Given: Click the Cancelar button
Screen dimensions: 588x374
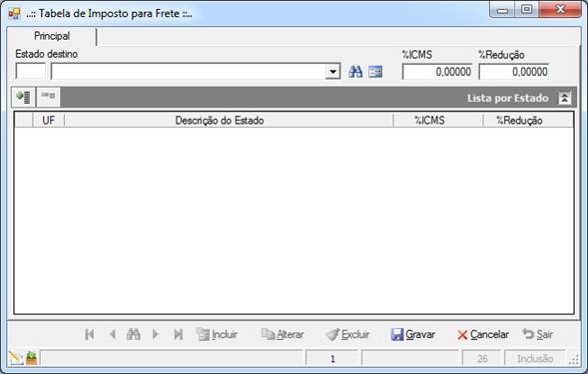Looking at the screenshot, I should (x=483, y=334).
